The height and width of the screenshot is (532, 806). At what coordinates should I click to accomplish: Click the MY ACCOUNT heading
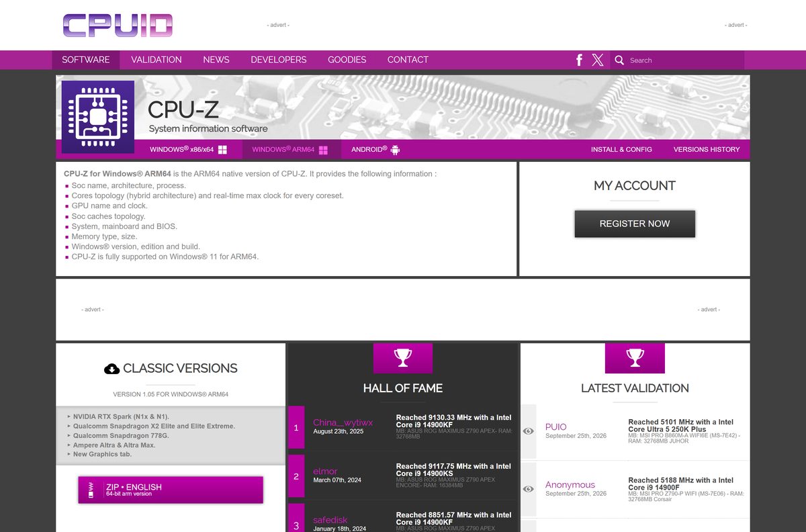click(x=635, y=185)
